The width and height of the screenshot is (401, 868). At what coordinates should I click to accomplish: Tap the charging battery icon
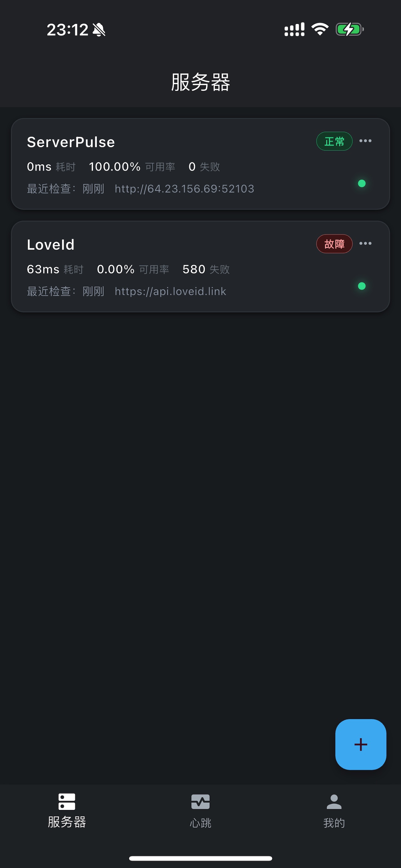(x=349, y=29)
